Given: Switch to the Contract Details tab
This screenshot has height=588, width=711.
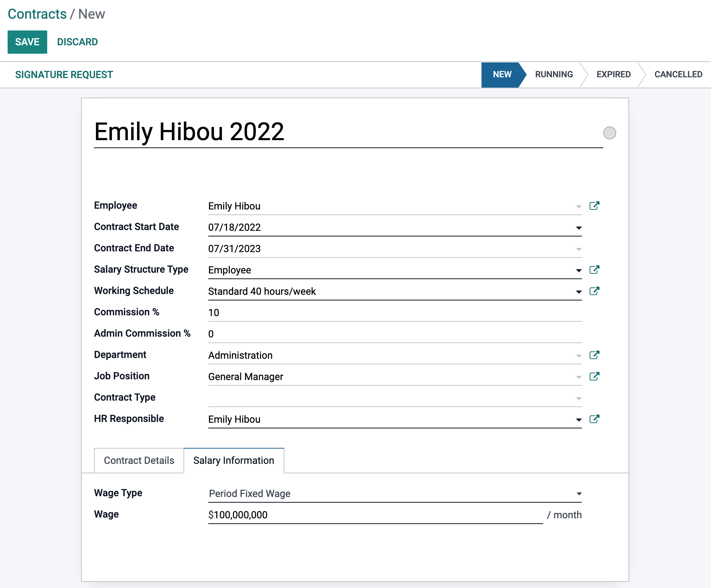Looking at the screenshot, I should [139, 460].
